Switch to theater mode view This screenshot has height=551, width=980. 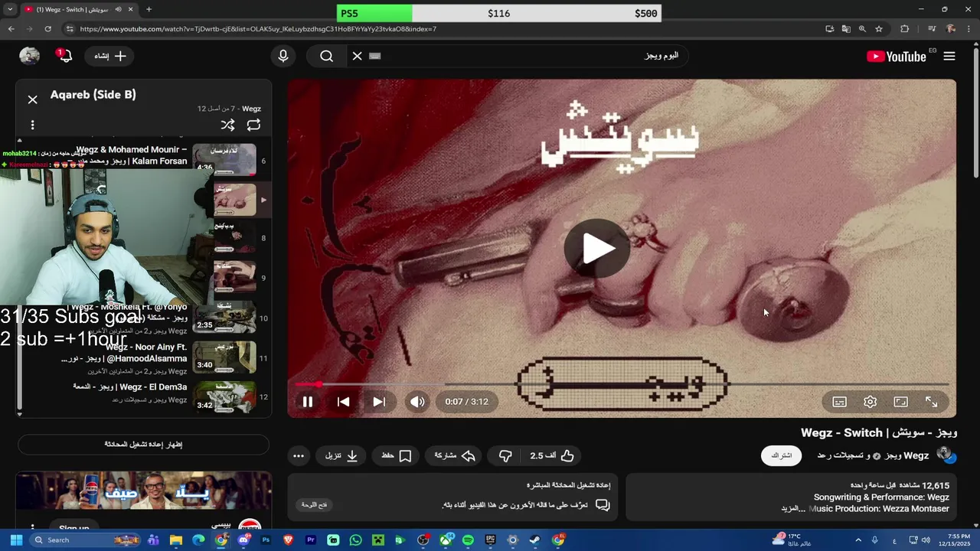pos(900,402)
